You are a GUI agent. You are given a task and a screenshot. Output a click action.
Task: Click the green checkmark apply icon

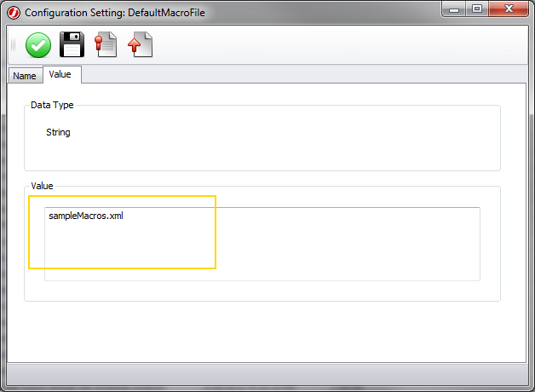tap(38, 45)
